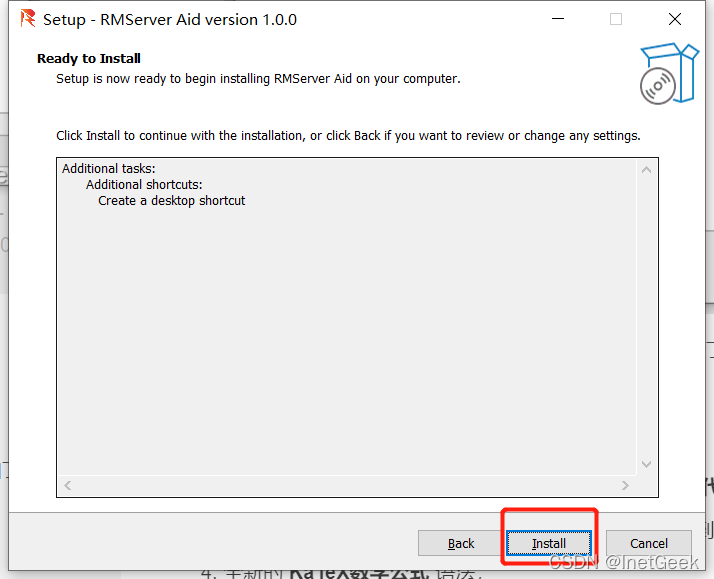Cancel the RMServer Aid setup
The image size is (714, 579).
648,543
